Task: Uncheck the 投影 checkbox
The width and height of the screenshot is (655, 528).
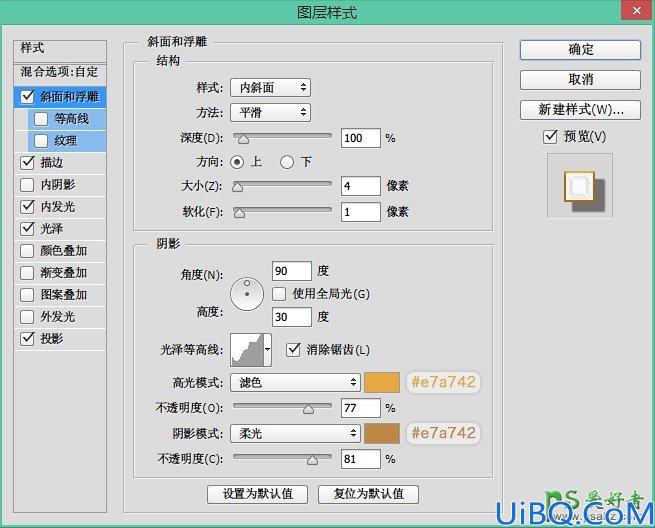Action: 27,338
